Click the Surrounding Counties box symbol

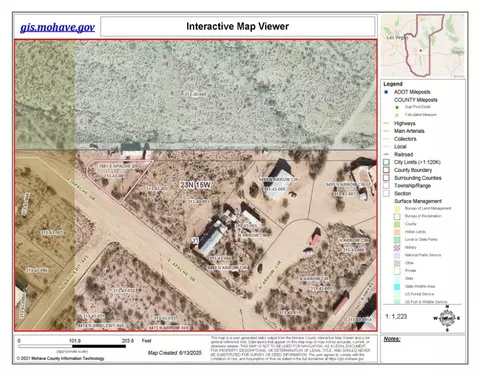tap(386, 178)
